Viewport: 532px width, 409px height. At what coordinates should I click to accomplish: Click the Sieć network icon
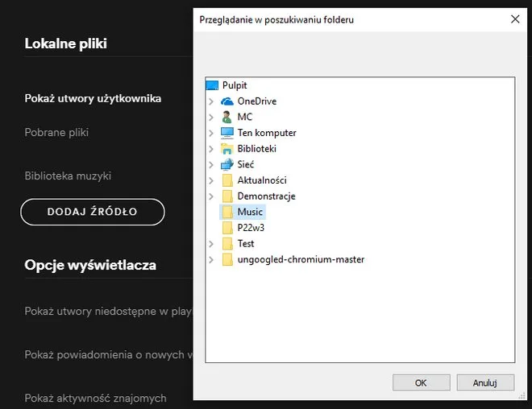pyautogui.click(x=227, y=164)
